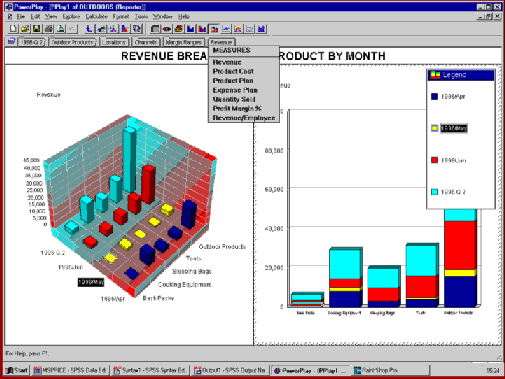Open the Outdoor Products dimension dropdown
The height and width of the screenshot is (379, 505).
pyautogui.click(x=73, y=42)
